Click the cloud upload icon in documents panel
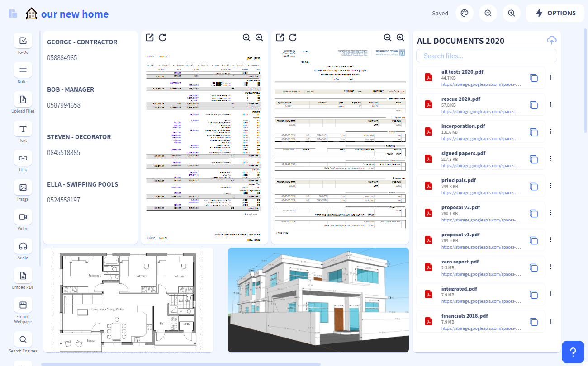 tap(551, 40)
